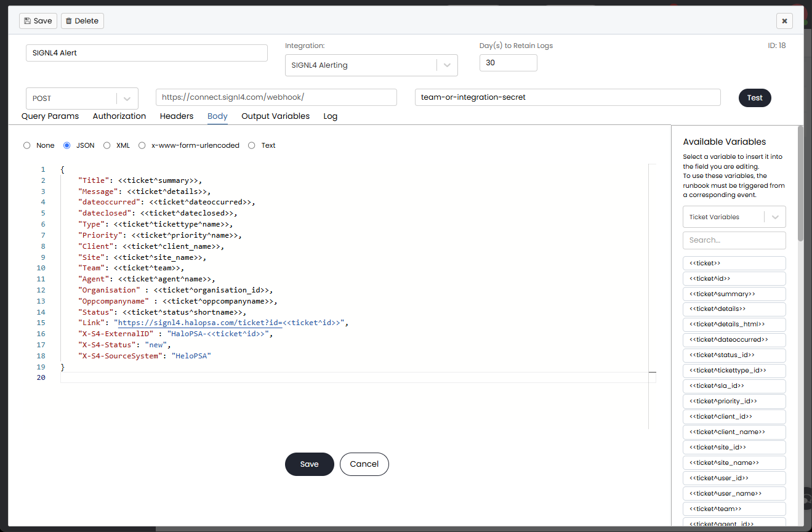
Task: Switch to the Log tab
Action: pos(331,116)
